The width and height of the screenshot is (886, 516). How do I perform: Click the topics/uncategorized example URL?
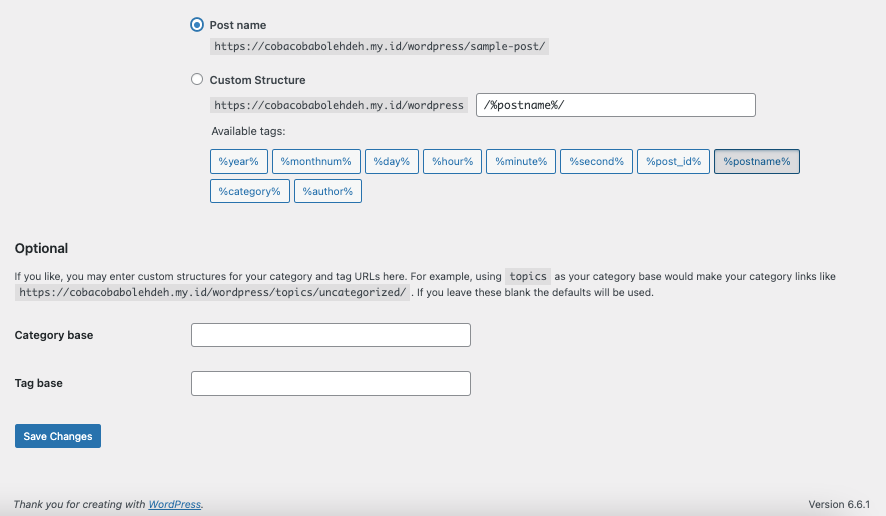(x=212, y=292)
